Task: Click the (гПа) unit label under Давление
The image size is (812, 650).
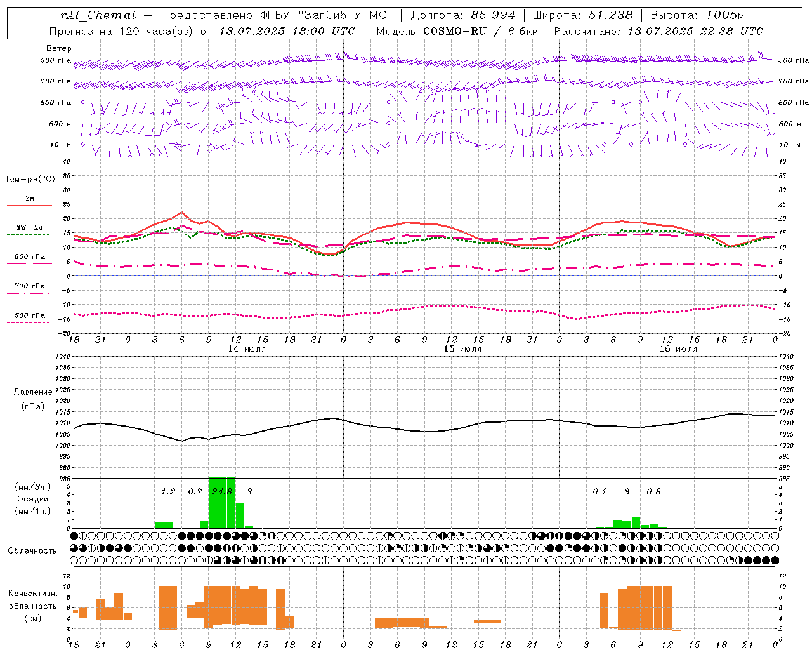Action: (32, 407)
